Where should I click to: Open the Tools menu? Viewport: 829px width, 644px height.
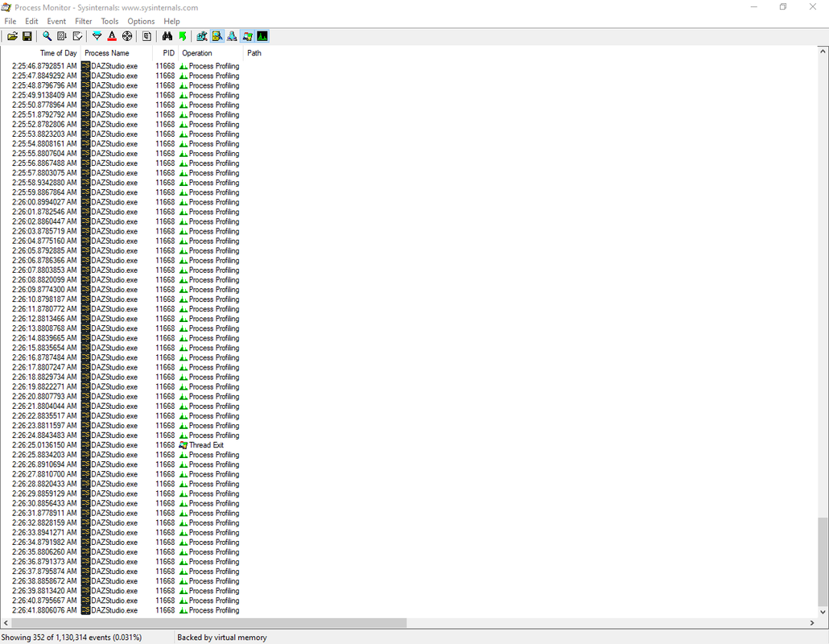[109, 21]
